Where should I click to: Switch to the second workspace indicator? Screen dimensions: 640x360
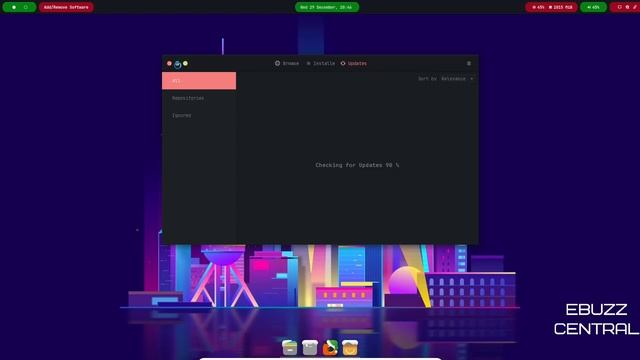26,7
